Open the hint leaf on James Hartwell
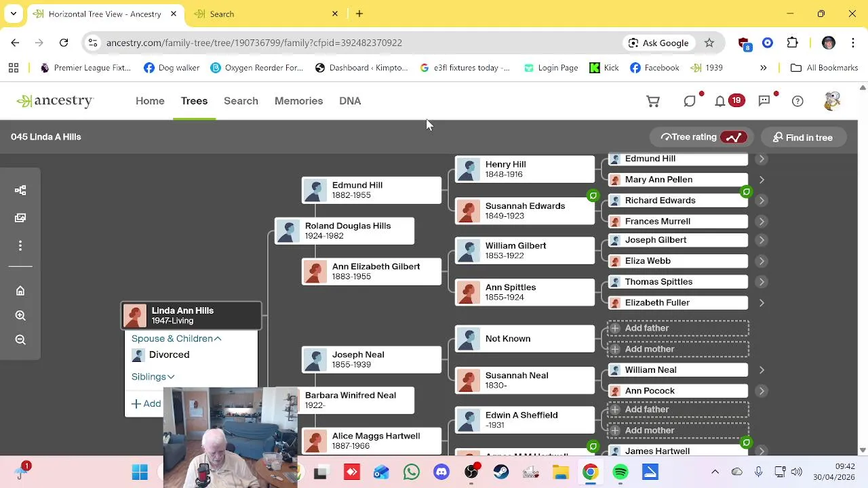Screen dimensions: 868x488 pyautogui.click(x=746, y=443)
